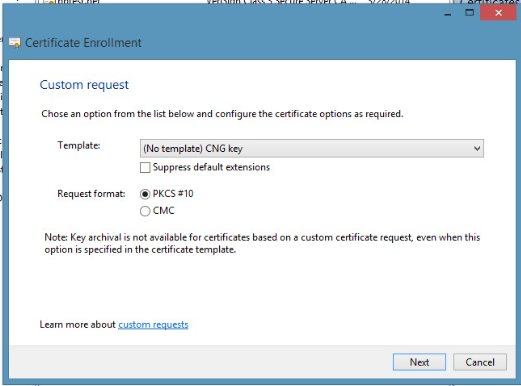Open the Template dropdown arrow
The width and height of the screenshot is (521, 386).
coord(477,149)
